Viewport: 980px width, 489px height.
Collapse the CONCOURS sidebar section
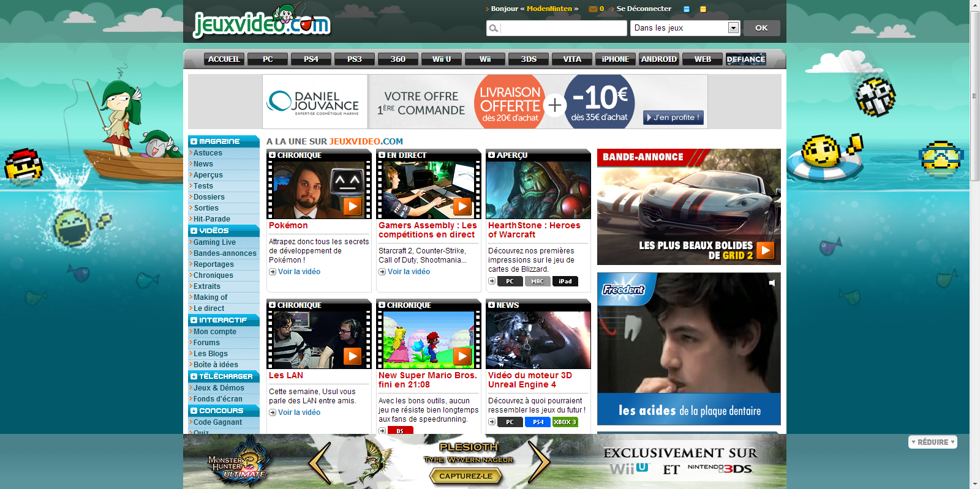pos(194,411)
